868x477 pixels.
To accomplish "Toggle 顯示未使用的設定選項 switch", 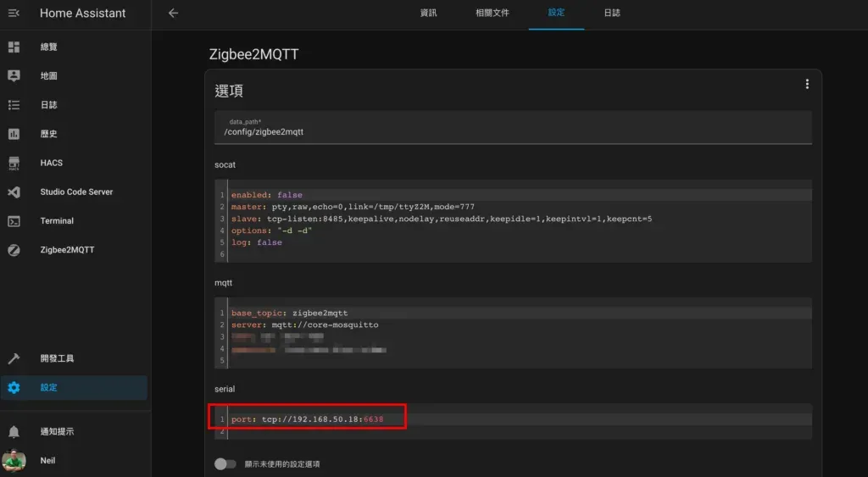I will [x=225, y=463].
